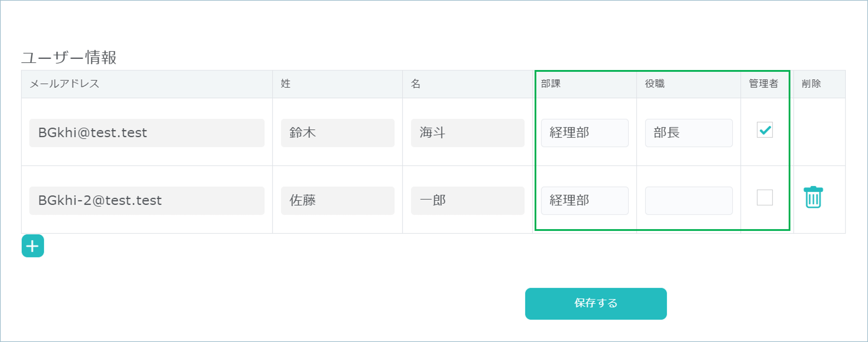Click the BGkhi-2@test.test email field
The image size is (868, 342).
[x=147, y=201]
